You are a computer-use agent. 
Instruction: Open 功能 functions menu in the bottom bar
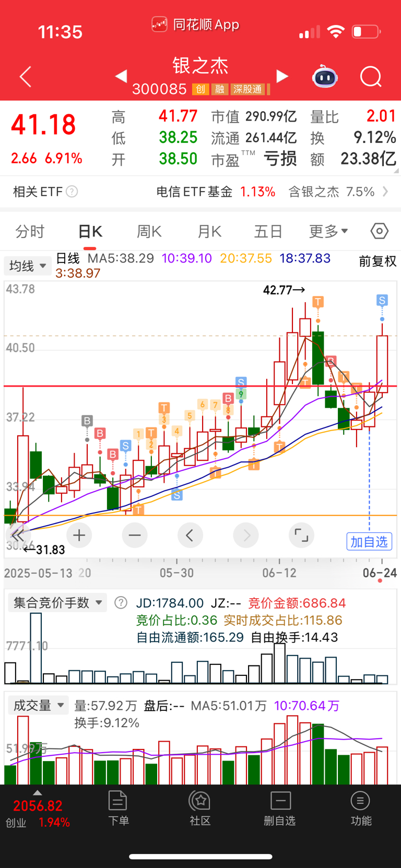pos(361,808)
